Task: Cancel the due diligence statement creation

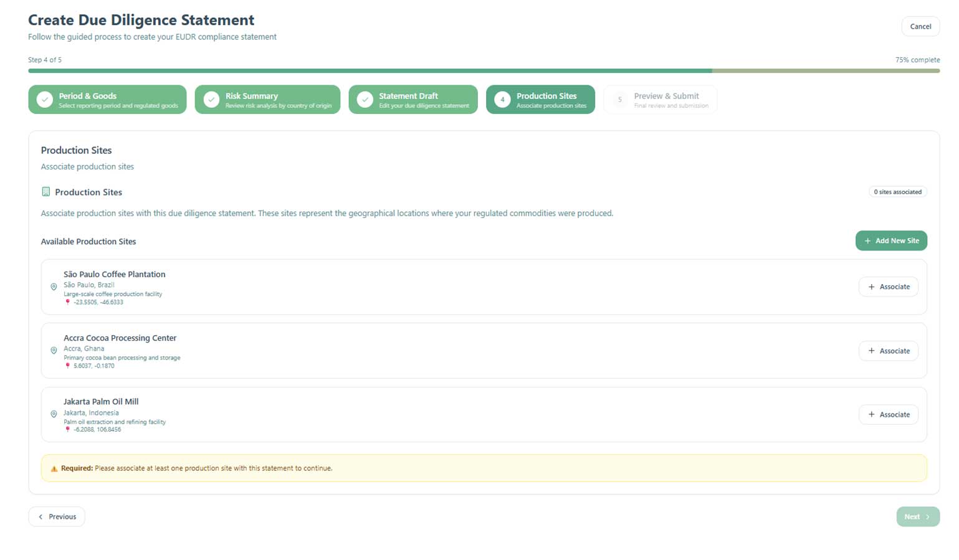Action: (x=920, y=26)
